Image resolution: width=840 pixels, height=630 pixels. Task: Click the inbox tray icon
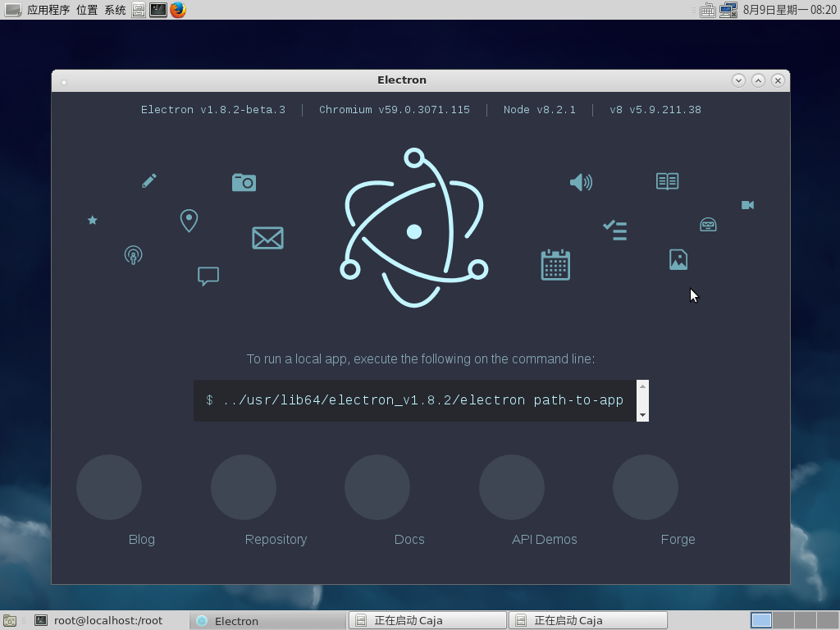pyautogui.click(x=708, y=225)
